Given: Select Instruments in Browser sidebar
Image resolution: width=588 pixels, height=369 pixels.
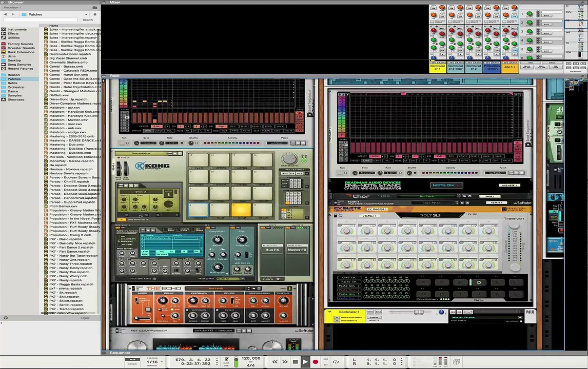Looking at the screenshot, I should click(x=17, y=29).
